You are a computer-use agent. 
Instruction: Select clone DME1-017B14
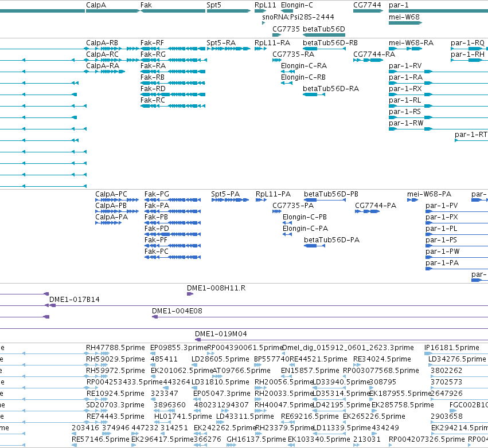coord(268,305)
